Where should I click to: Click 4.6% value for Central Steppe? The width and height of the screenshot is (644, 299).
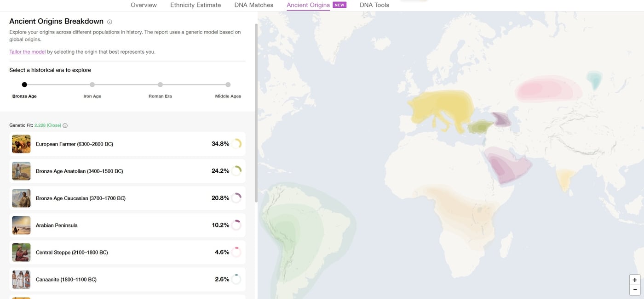click(x=222, y=252)
